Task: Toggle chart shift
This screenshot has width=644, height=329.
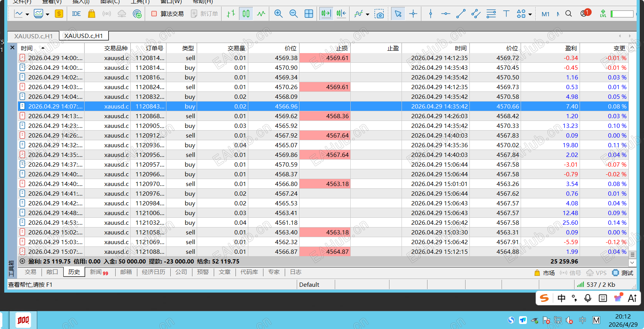Action: pyautogui.click(x=341, y=14)
